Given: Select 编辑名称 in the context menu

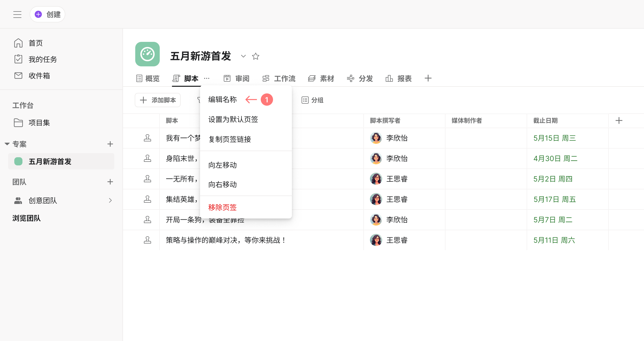Looking at the screenshot, I should (222, 100).
